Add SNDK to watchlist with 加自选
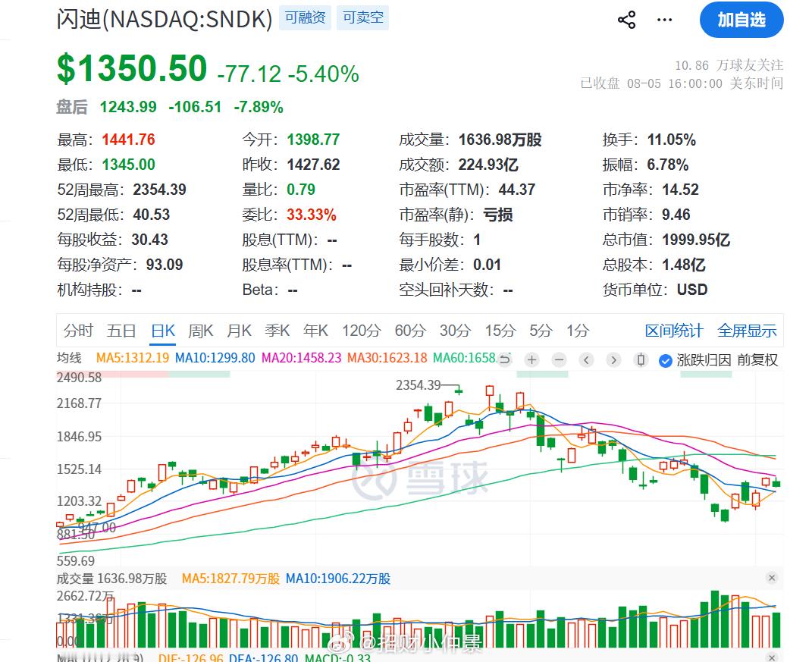 [741, 20]
